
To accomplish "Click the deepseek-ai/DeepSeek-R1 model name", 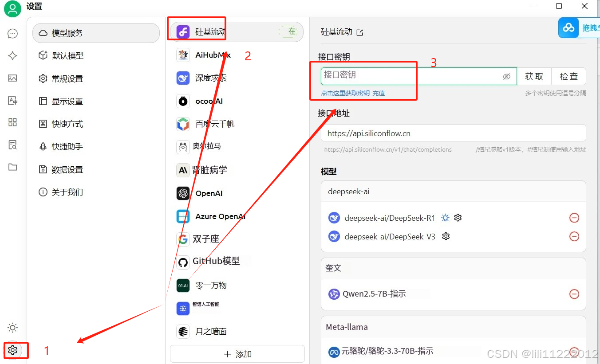I will 390,218.
